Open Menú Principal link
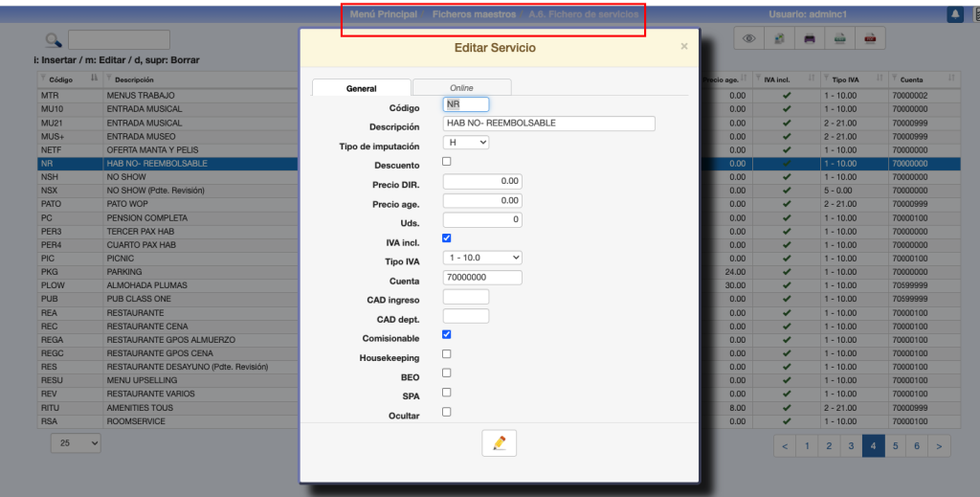Viewport: 980px width, 497px height. coord(384,15)
